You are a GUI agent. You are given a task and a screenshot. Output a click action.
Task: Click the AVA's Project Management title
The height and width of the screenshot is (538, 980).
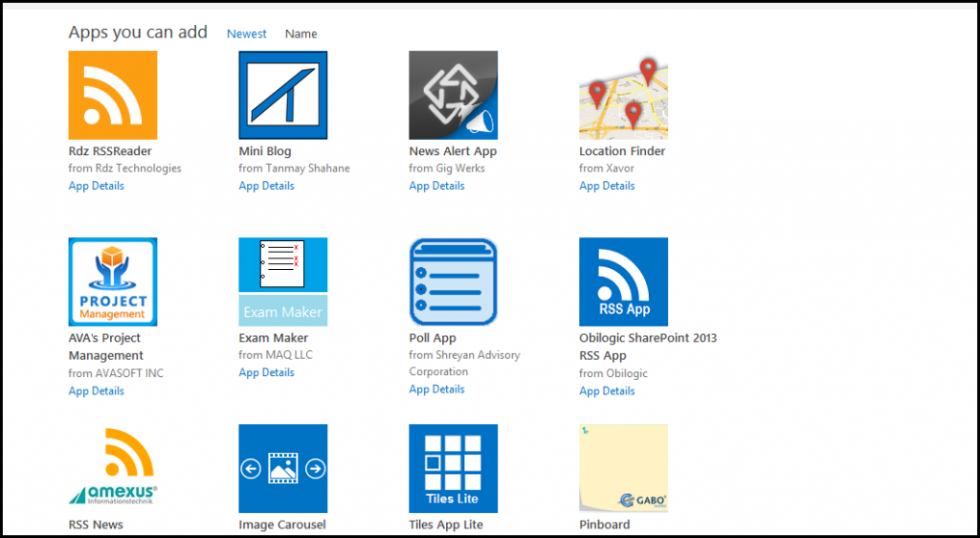105,347
